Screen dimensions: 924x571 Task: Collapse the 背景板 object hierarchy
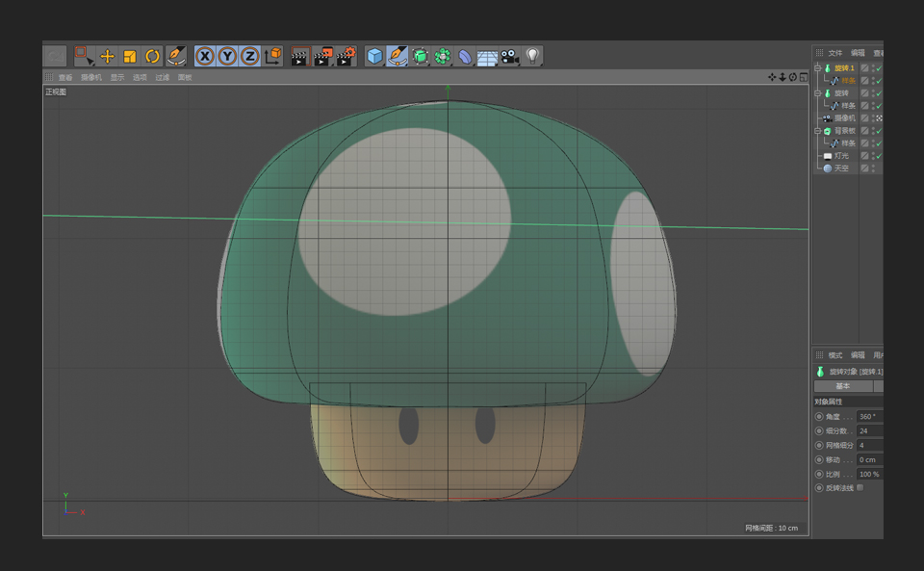point(818,130)
